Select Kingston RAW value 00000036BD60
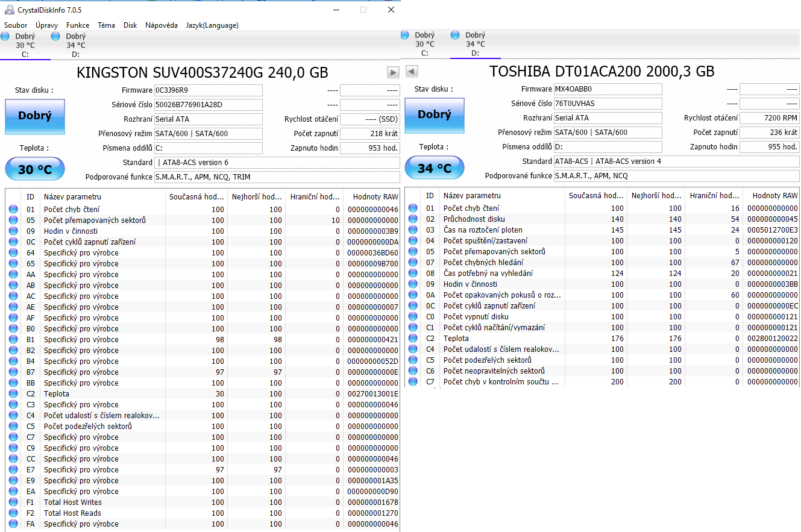The image size is (801, 532). pyautogui.click(x=373, y=253)
